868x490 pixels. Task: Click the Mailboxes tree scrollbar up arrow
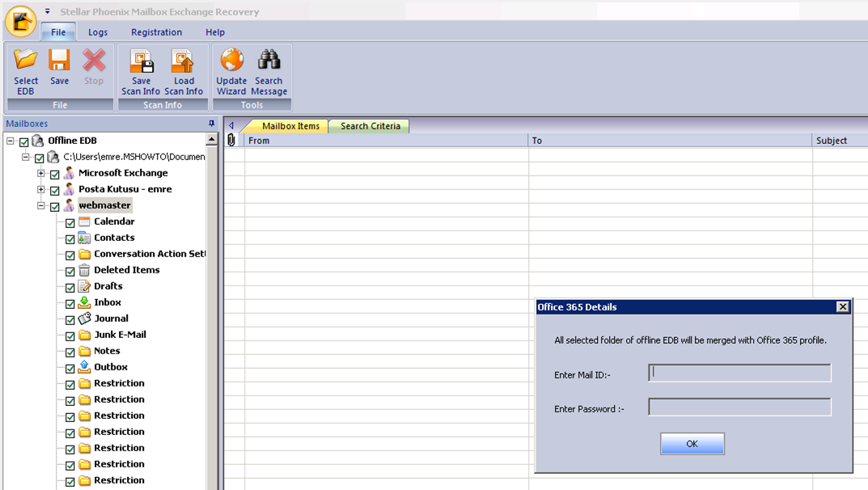coord(211,139)
